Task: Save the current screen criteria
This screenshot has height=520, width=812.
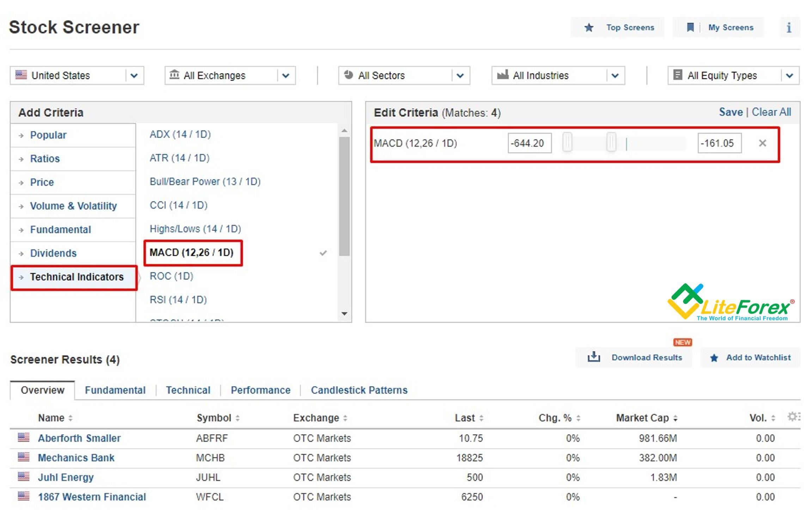Action: tap(731, 112)
